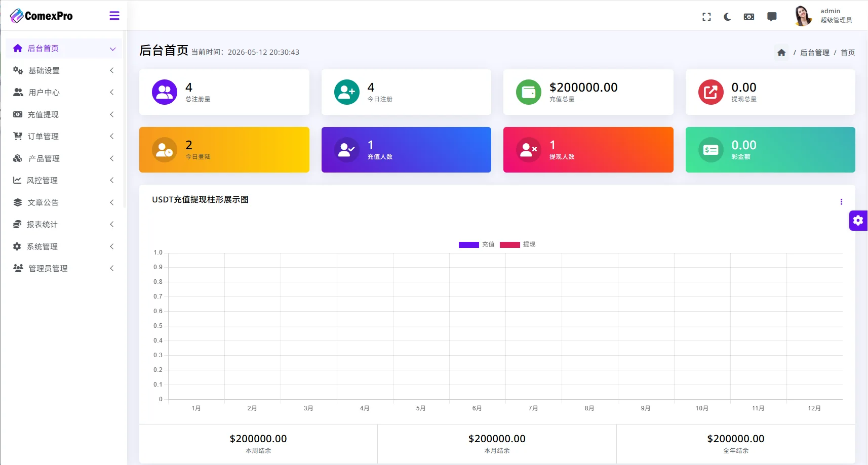Click the 后台管理 breadcrumb link
This screenshot has width=868, height=465.
click(814, 53)
